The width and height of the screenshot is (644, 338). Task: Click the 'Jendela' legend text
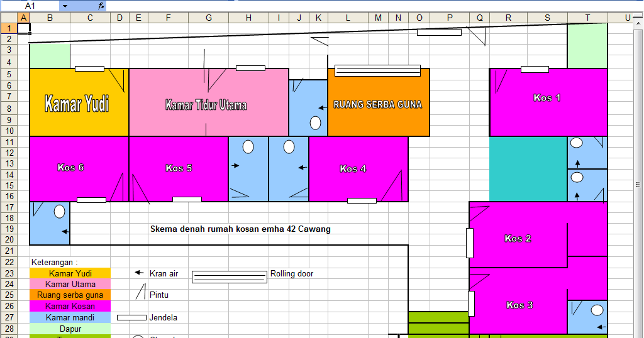(164, 317)
